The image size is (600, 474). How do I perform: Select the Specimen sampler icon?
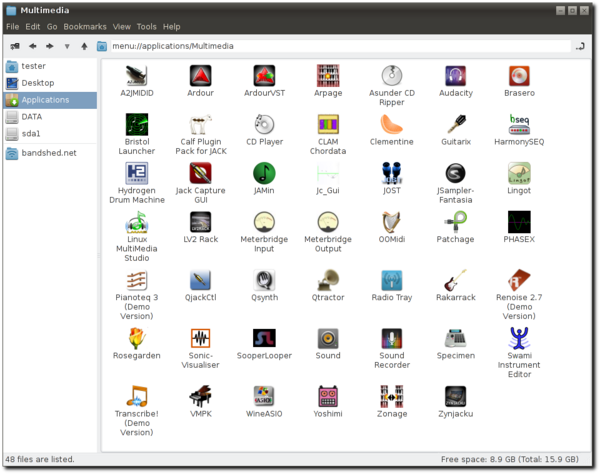[455, 338]
